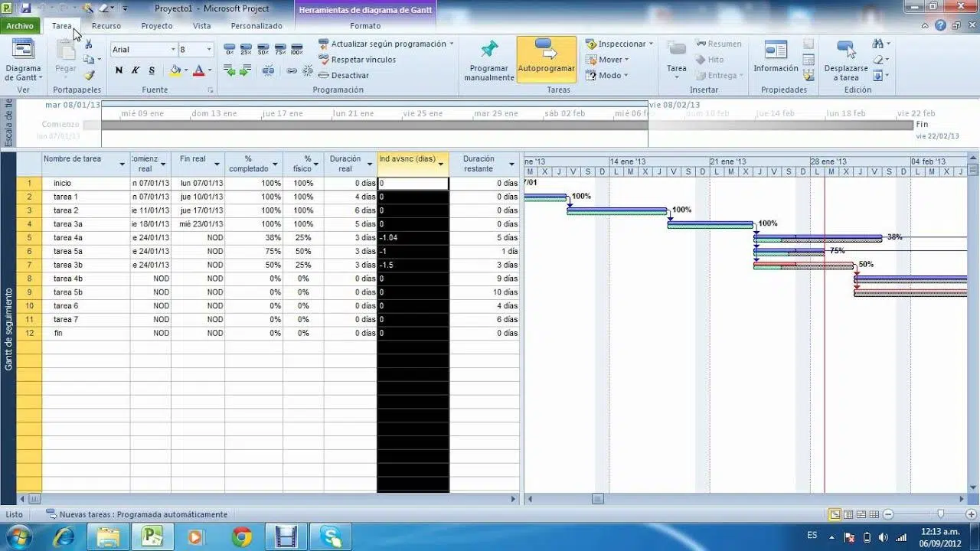This screenshot has width=980, height=551.
Task: Open task Información properties icon
Action: tap(776, 57)
